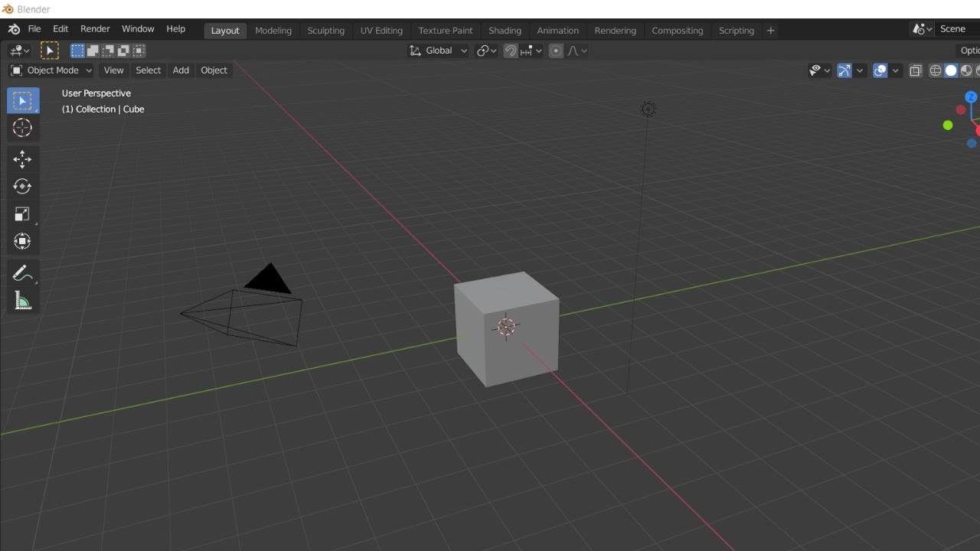
Task: Switch to the Scripting workspace tab
Action: click(736, 31)
